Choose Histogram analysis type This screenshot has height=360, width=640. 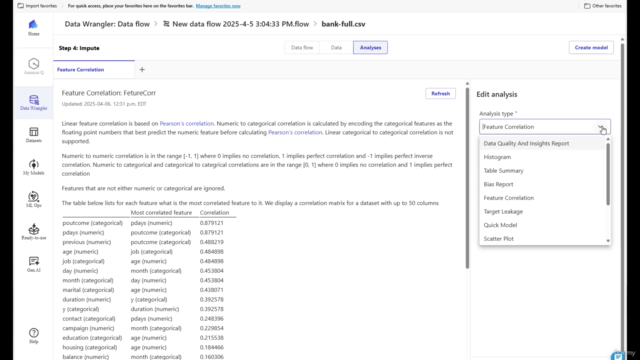tap(542, 157)
